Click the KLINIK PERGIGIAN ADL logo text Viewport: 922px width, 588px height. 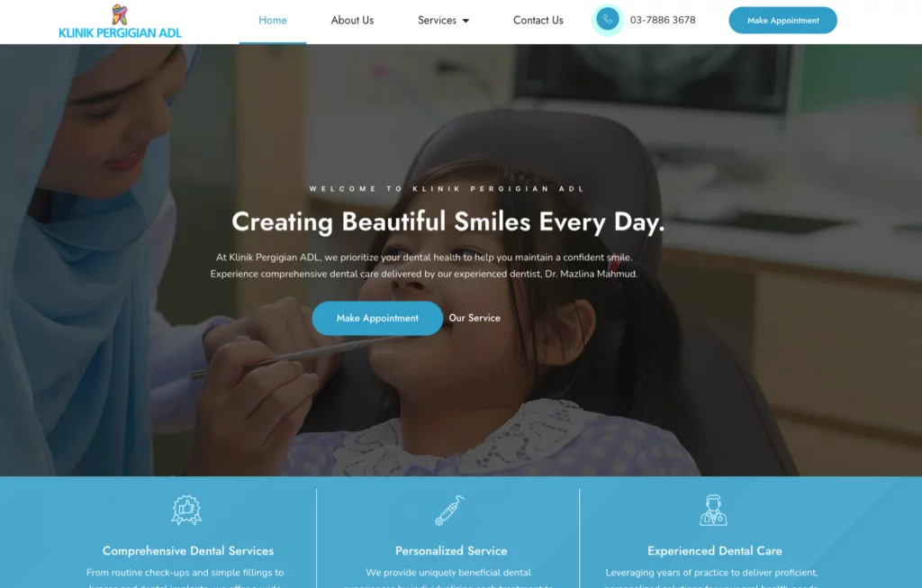[x=120, y=33]
